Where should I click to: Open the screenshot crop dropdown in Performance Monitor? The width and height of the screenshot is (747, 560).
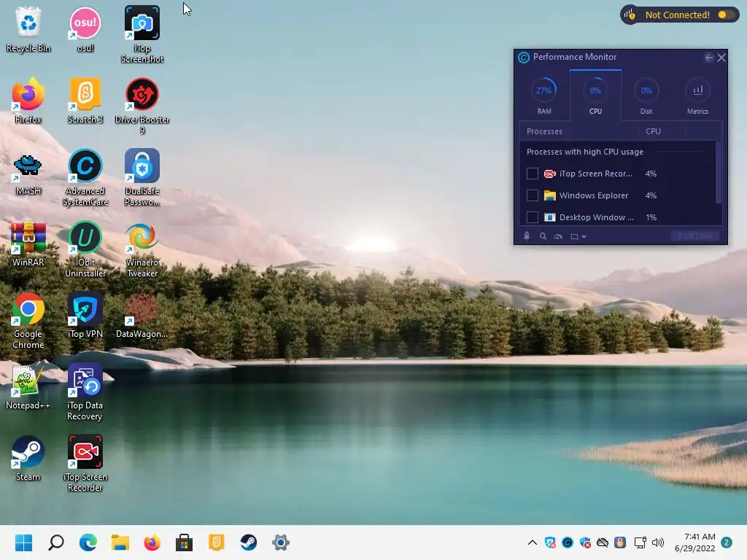click(578, 236)
